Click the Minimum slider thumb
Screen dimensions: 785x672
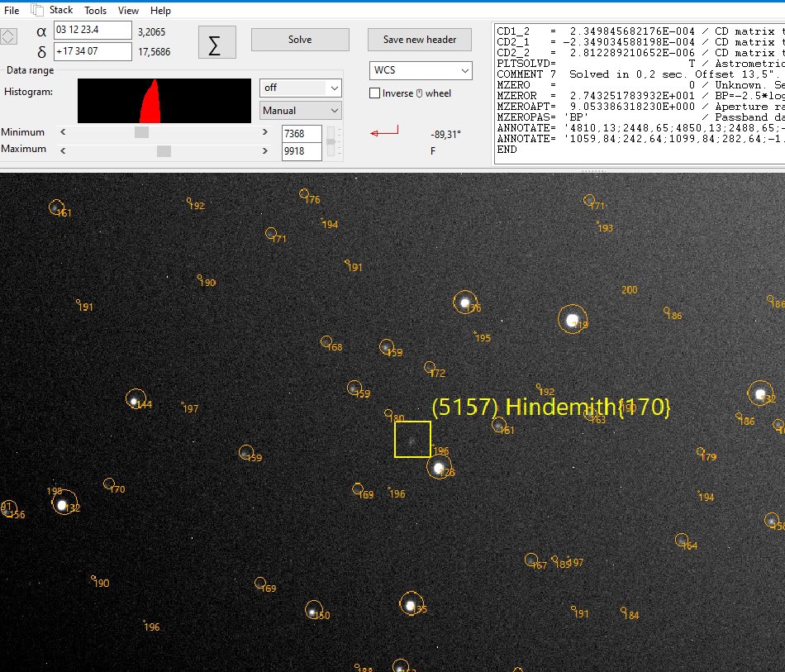point(141,132)
